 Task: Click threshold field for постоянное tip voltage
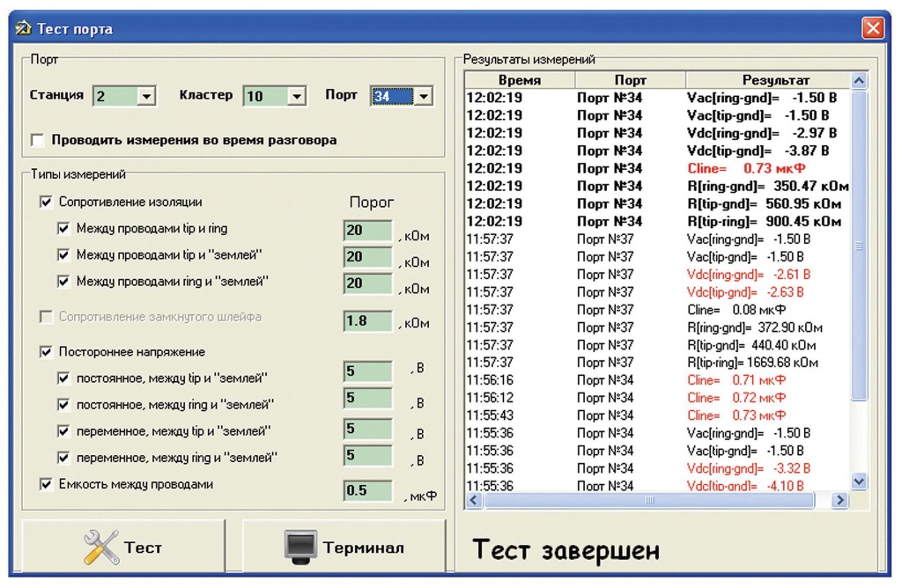(367, 371)
